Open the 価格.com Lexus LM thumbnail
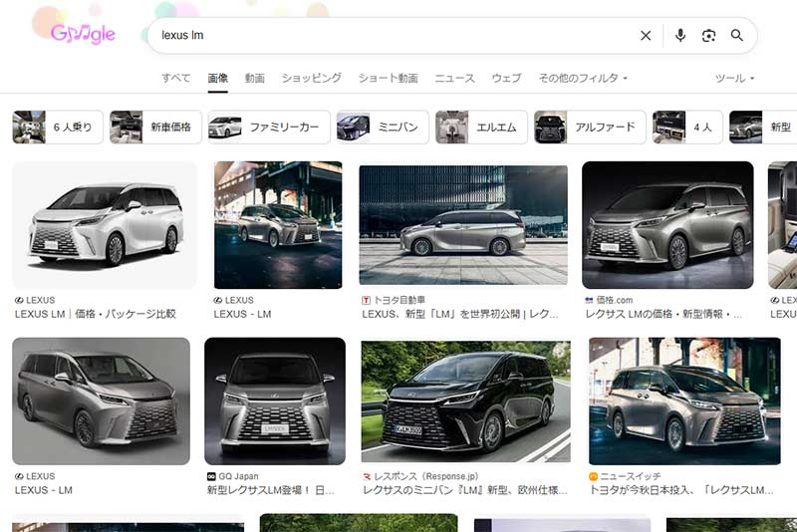 click(x=667, y=225)
